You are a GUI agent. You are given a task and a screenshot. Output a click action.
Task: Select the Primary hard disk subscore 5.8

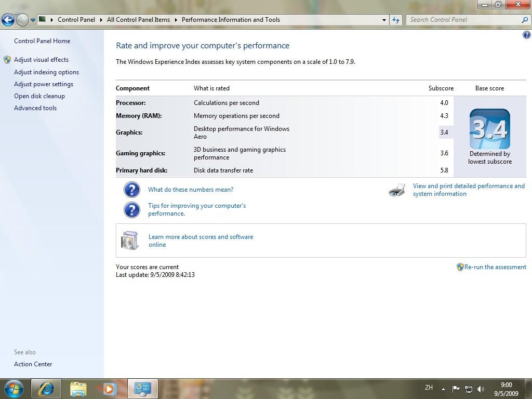(444, 170)
